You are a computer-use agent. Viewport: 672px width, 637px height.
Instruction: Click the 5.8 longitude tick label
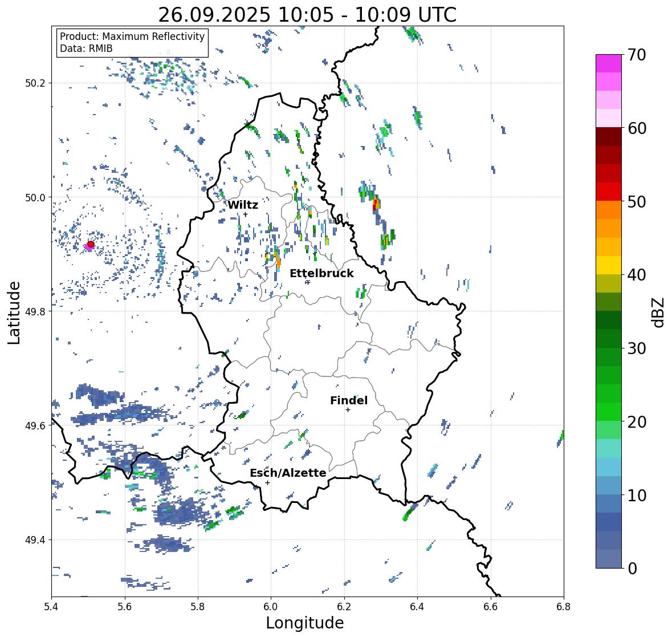point(198,607)
